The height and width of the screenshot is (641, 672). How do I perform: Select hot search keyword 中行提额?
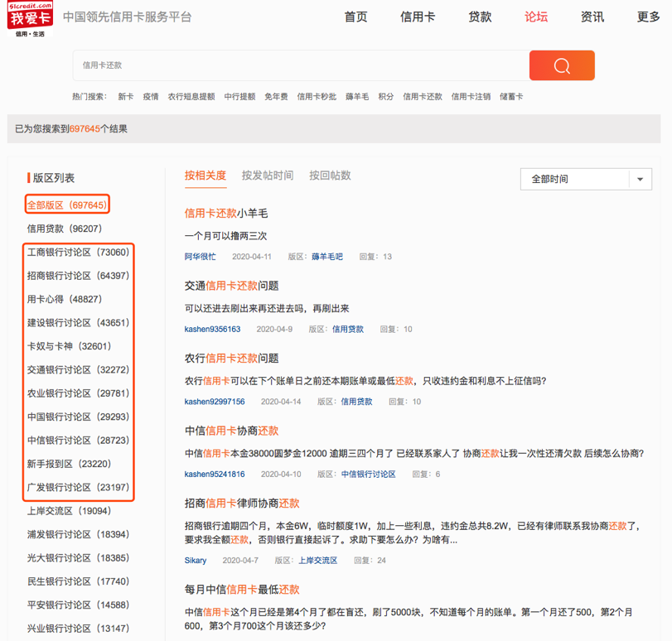click(x=240, y=97)
